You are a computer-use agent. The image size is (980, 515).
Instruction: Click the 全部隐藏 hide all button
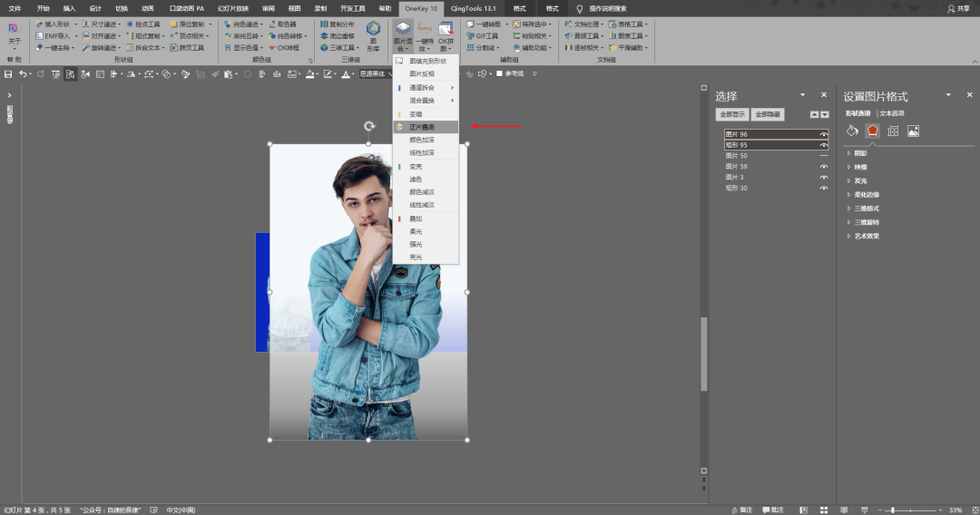coord(769,115)
